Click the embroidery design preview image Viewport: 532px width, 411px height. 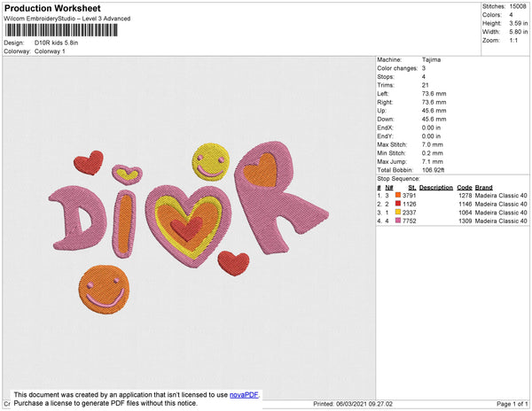coord(189,228)
